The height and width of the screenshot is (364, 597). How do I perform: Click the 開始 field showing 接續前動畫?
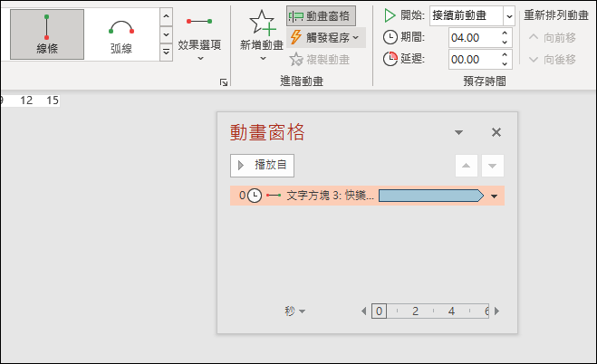click(467, 16)
